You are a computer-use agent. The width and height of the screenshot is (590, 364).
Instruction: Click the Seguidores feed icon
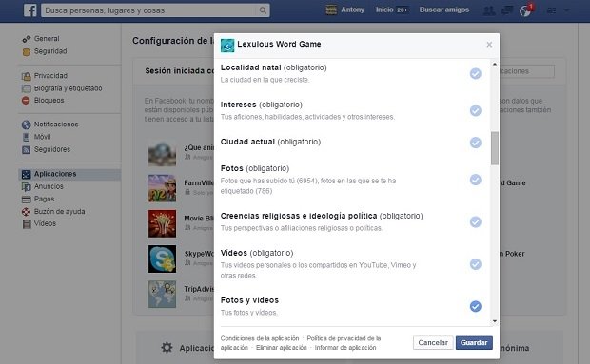pyautogui.click(x=26, y=149)
